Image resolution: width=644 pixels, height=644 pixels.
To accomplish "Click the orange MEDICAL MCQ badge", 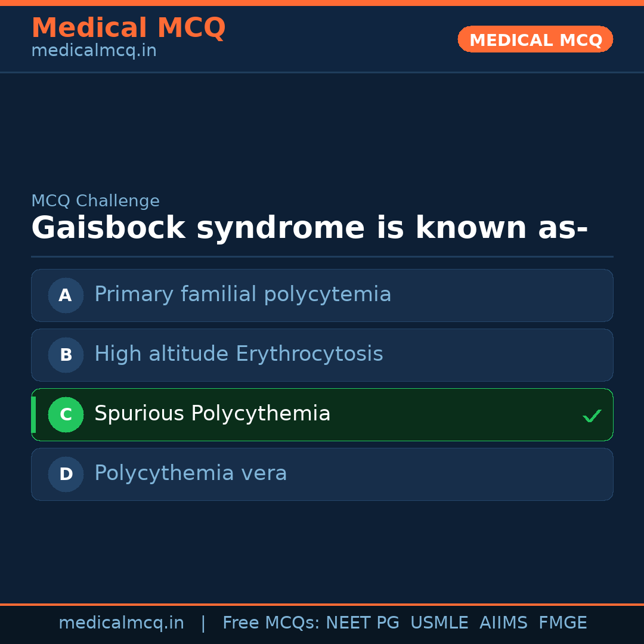I will pyautogui.click(x=535, y=39).
